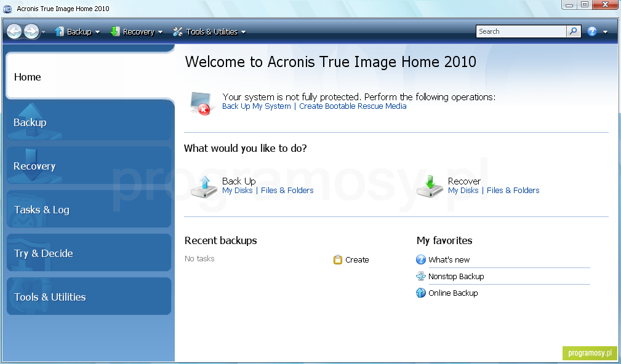Open the Recovery sidebar section
Screen dimensions: 621x364
tap(89, 166)
